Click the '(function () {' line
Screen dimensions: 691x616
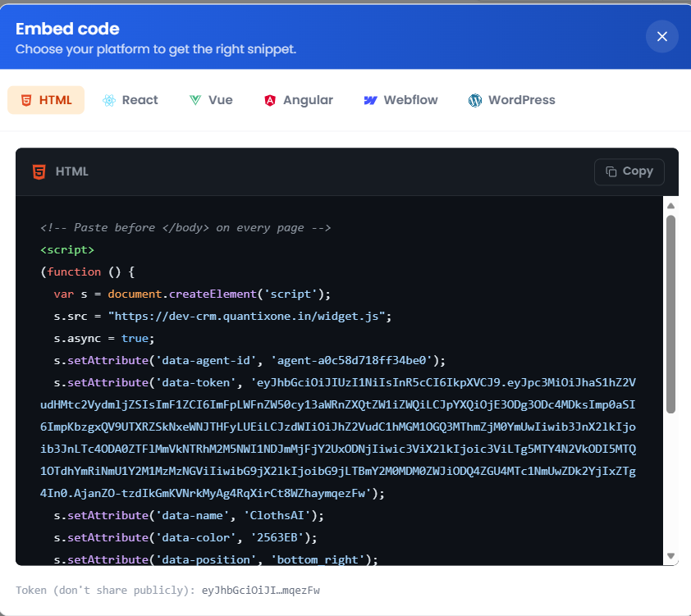coord(87,271)
